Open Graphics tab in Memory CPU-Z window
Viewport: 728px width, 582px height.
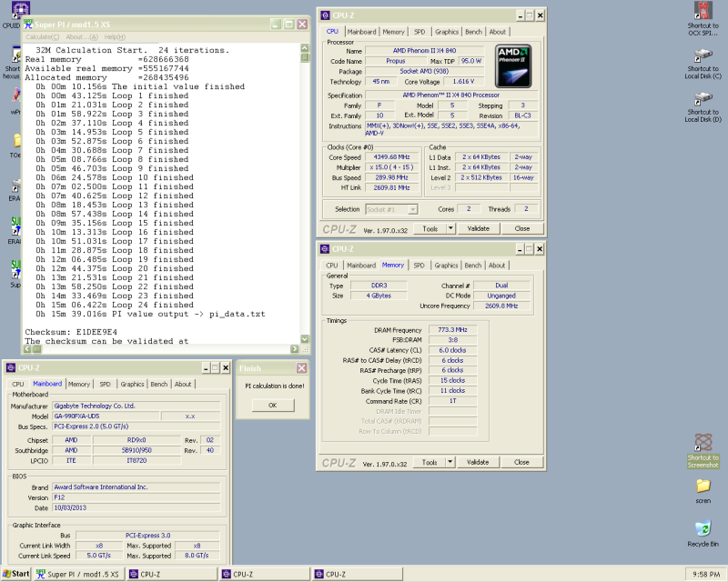click(446, 265)
